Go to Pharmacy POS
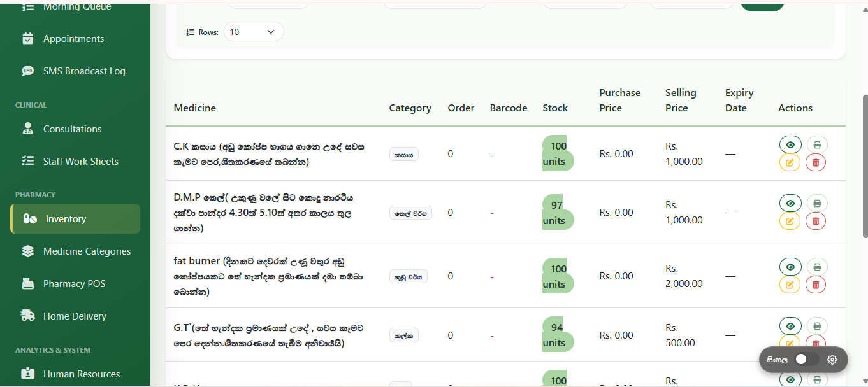 click(75, 284)
